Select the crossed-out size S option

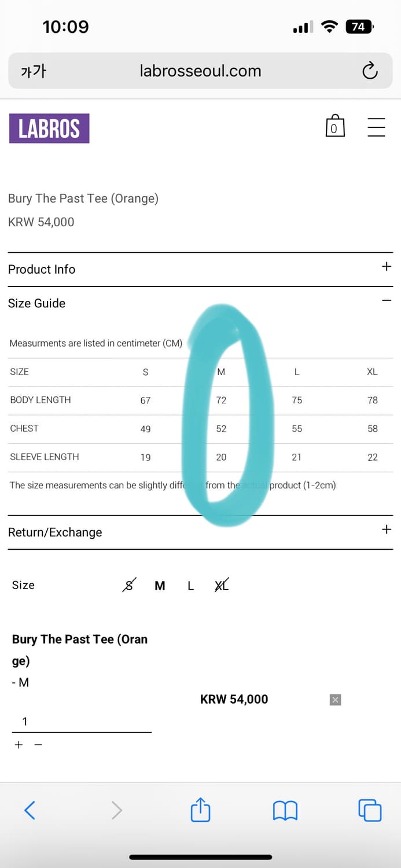[130, 585]
